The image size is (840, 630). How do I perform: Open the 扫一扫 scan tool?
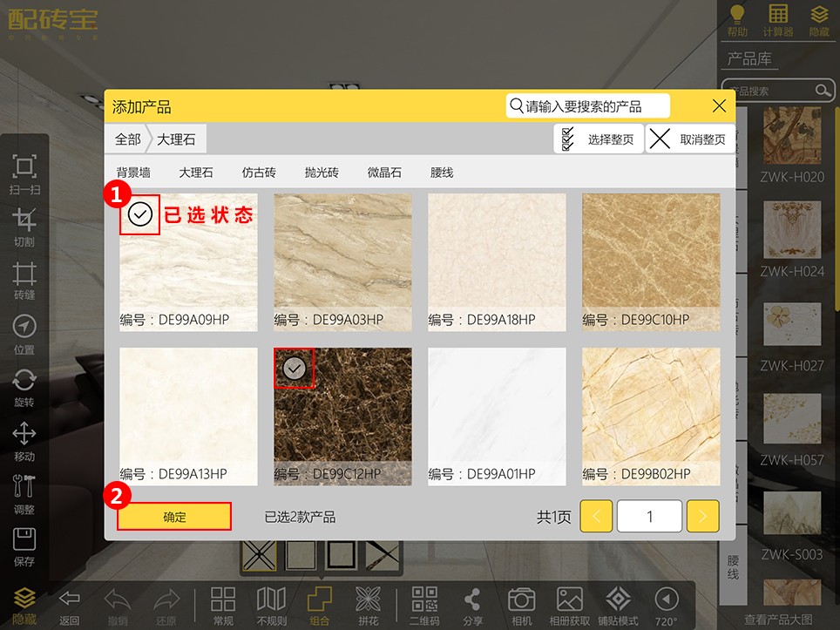(24, 173)
